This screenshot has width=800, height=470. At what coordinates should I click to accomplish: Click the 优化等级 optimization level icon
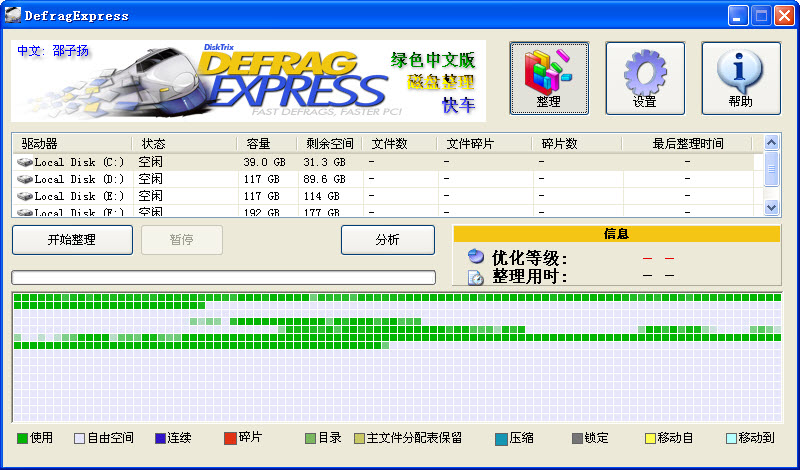476,258
